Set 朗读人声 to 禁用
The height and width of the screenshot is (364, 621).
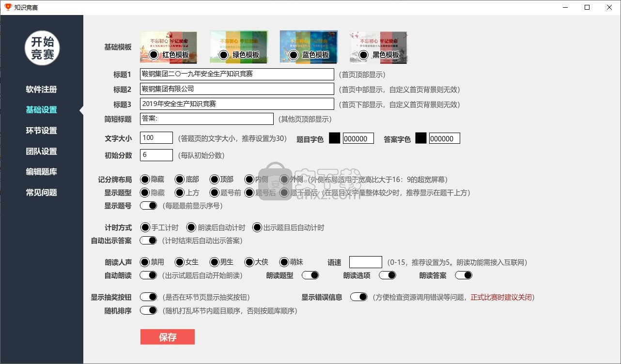[144, 262]
